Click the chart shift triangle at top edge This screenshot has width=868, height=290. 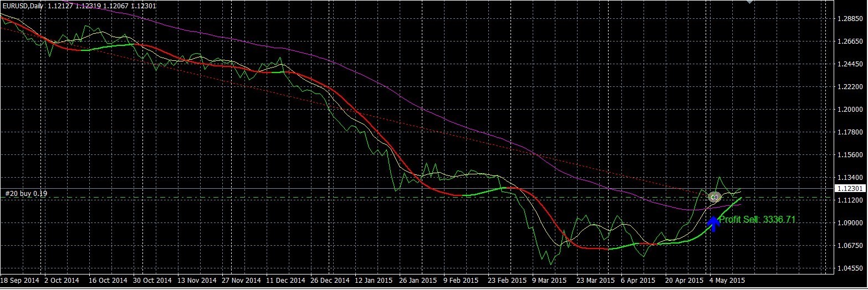750,2
